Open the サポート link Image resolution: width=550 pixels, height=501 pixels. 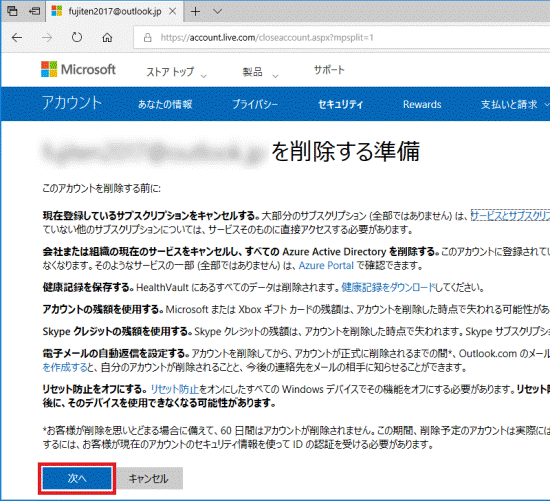[329, 70]
